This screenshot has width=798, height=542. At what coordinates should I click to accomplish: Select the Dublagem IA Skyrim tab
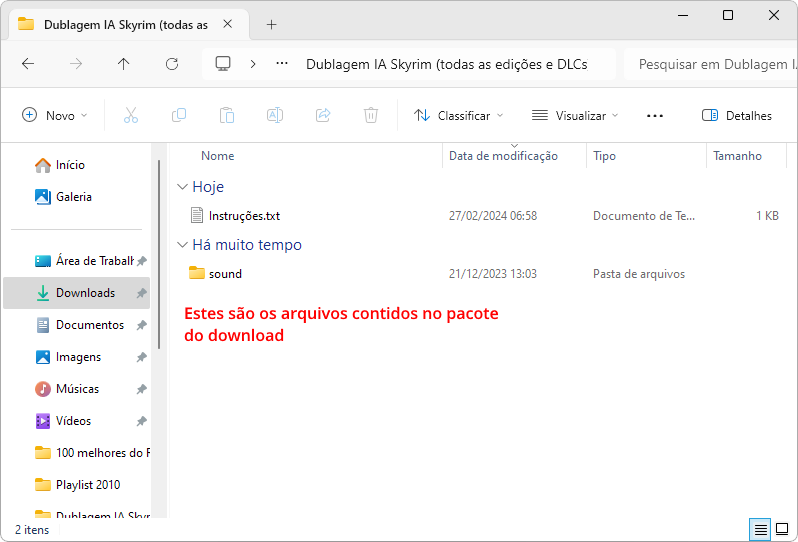129,24
